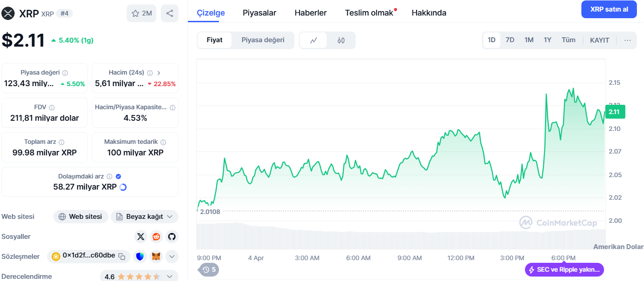Image resolution: width=644 pixels, height=281 pixels.
Task: Click the XRP satın al button
Action: [x=609, y=9]
